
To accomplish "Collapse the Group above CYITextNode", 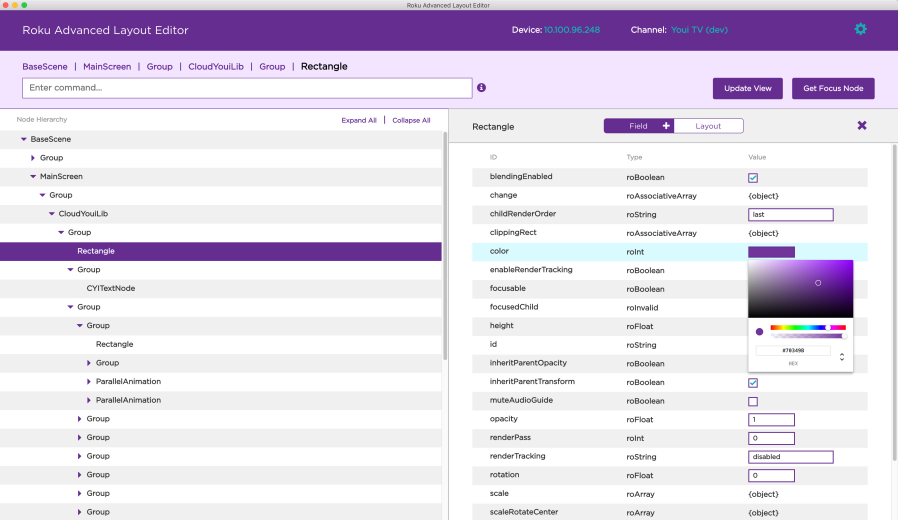I will [70, 270].
